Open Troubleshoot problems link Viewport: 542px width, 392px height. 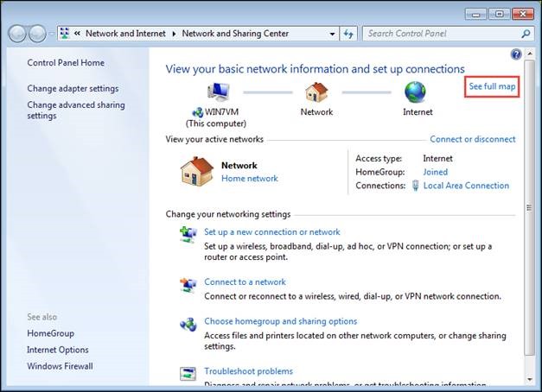248,371
